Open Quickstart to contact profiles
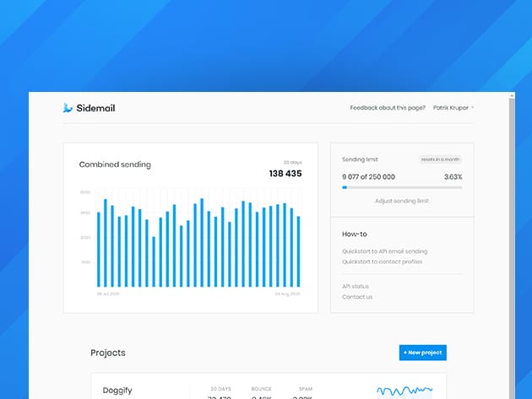532x399 pixels. [382, 262]
